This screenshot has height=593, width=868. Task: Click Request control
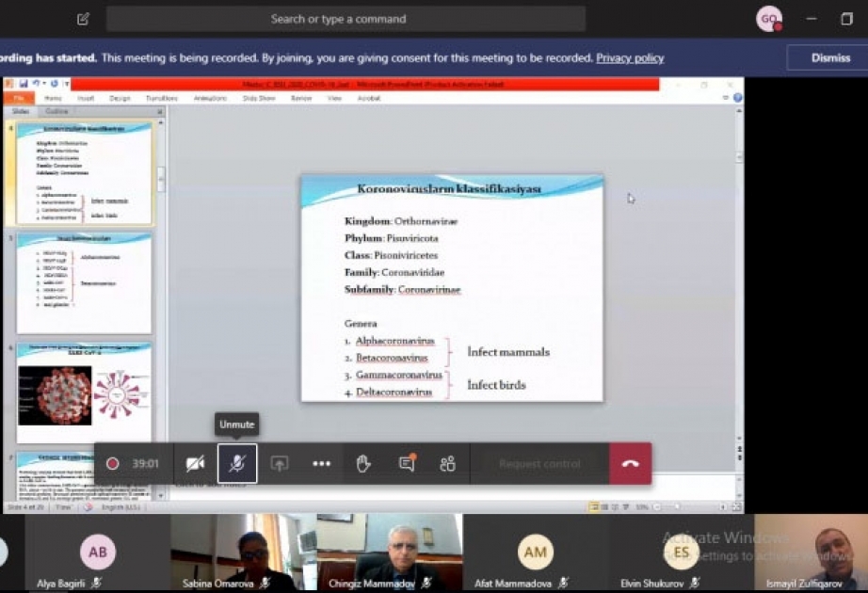(x=539, y=464)
